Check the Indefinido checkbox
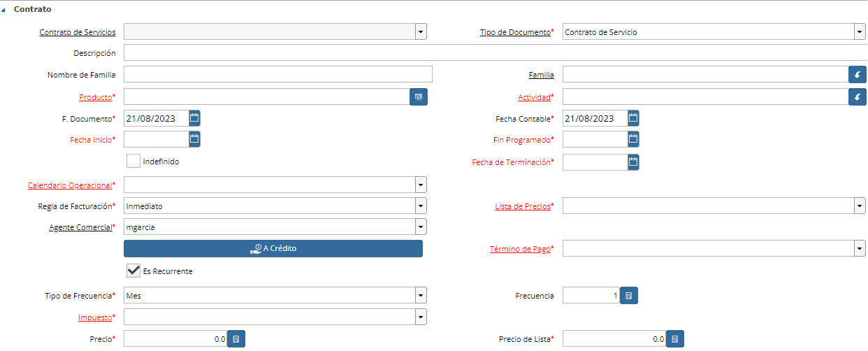The image size is (868, 351). (x=133, y=162)
